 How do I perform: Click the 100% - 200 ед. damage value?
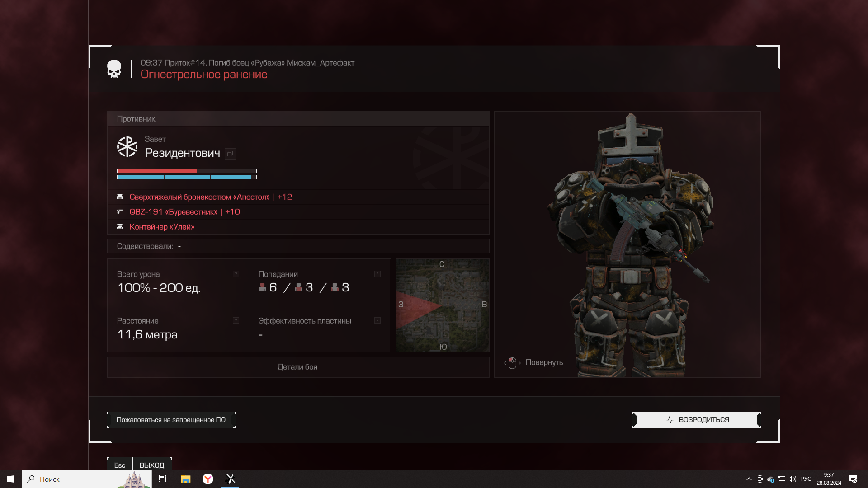coord(159,288)
